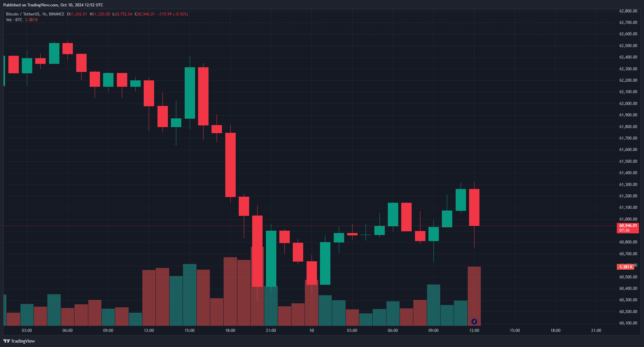Click the TradingView logo in bottom-left corner
Screen dimensions: 644x347
(19, 341)
